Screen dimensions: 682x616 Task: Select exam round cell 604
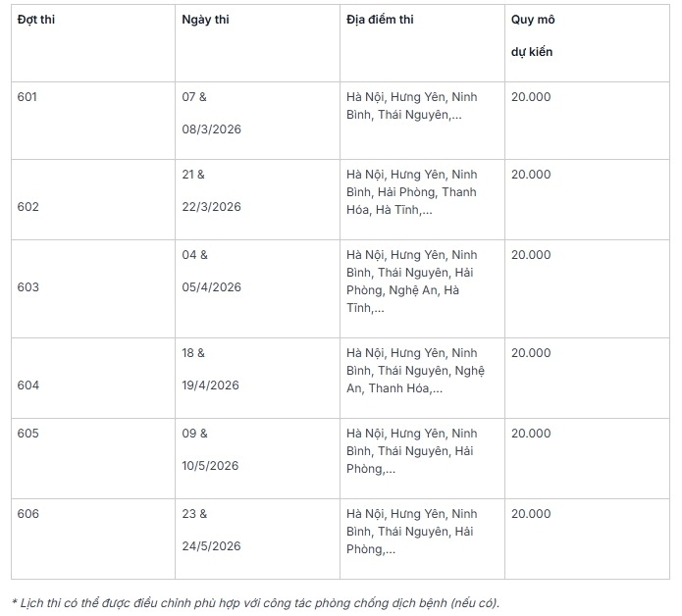(28, 385)
